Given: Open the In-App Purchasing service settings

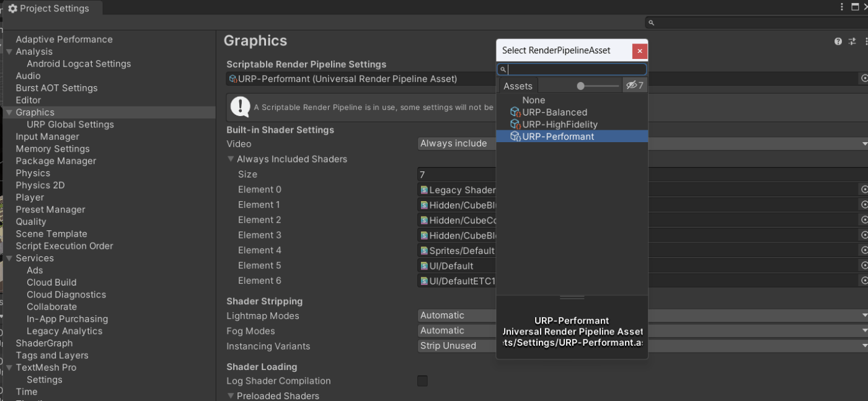Looking at the screenshot, I should 67,319.
